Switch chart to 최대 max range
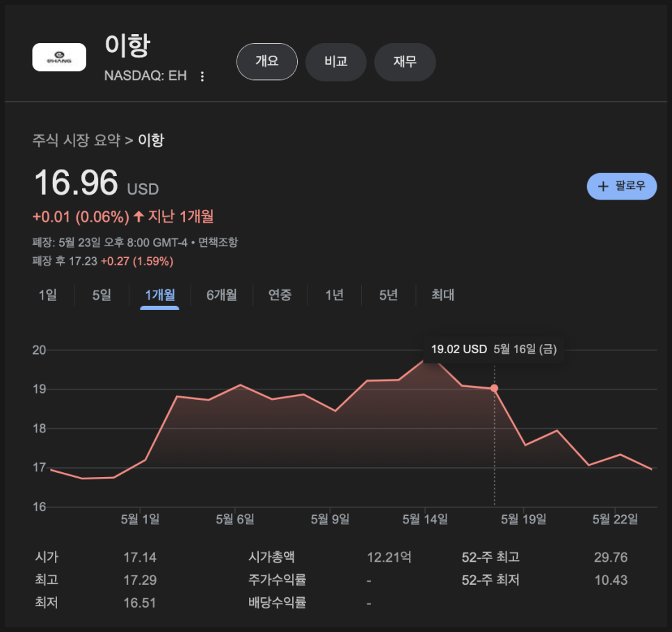Screen dimensions: 672x632 [442, 295]
